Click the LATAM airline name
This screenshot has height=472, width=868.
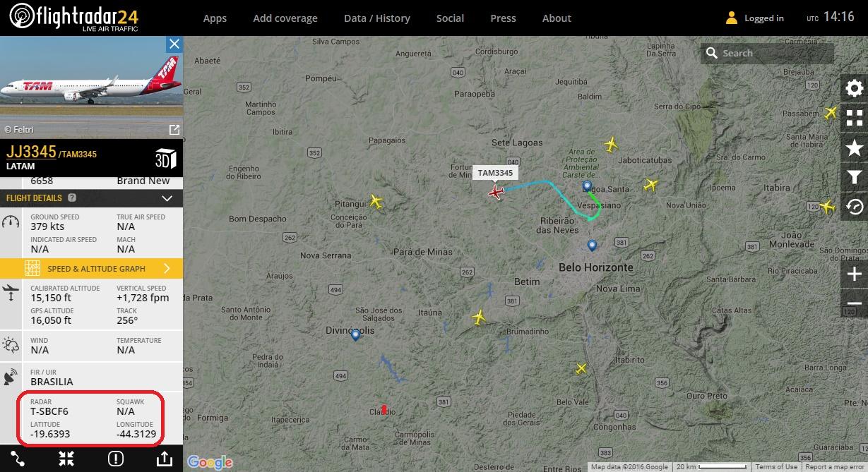point(20,167)
